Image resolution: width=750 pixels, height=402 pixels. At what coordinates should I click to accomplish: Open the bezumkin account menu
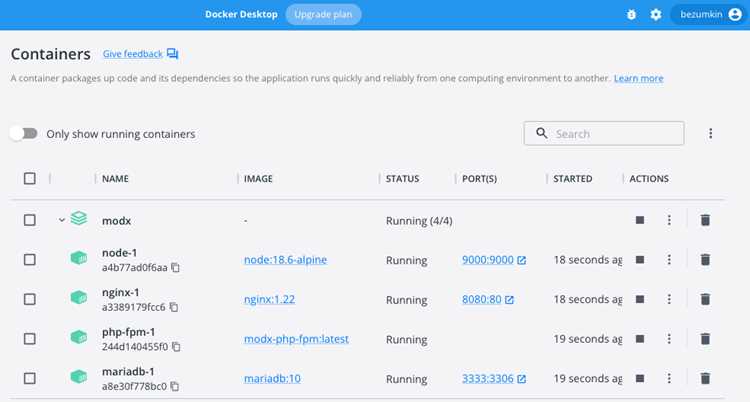(709, 14)
